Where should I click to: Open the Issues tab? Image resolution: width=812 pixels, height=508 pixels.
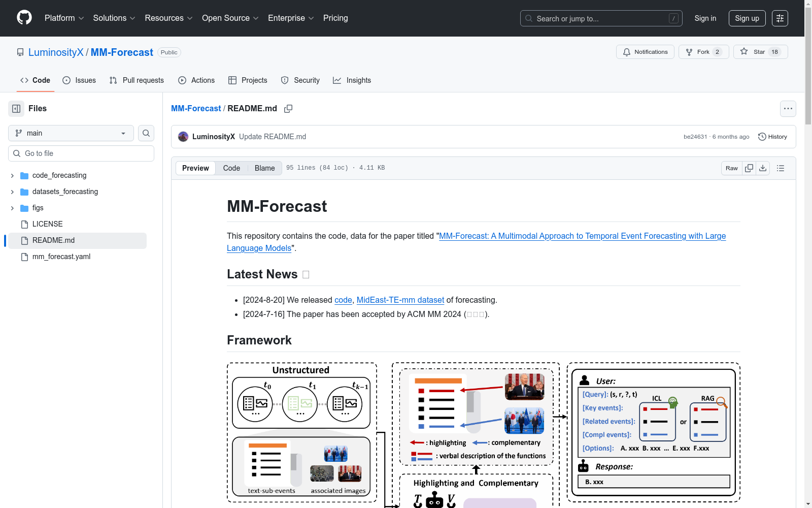tap(79, 80)
